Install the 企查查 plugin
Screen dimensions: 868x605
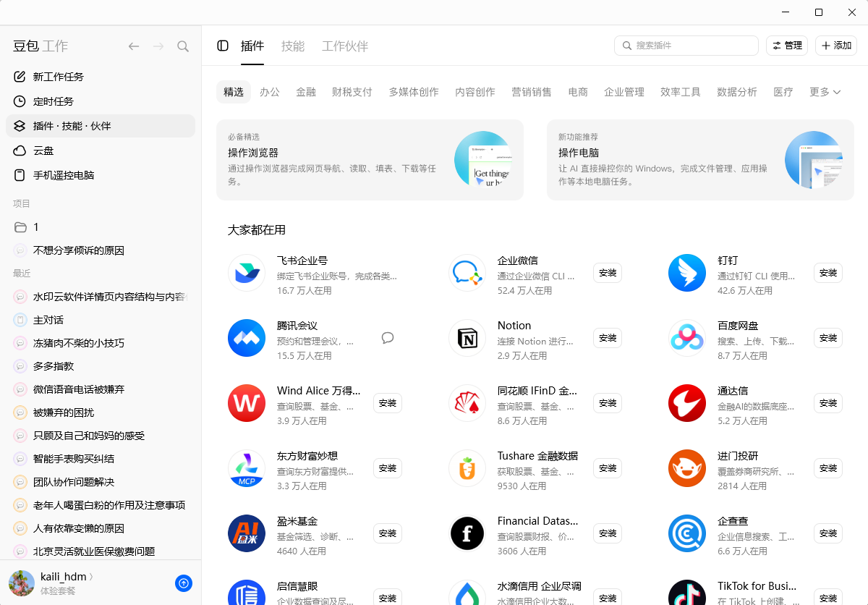828,533
